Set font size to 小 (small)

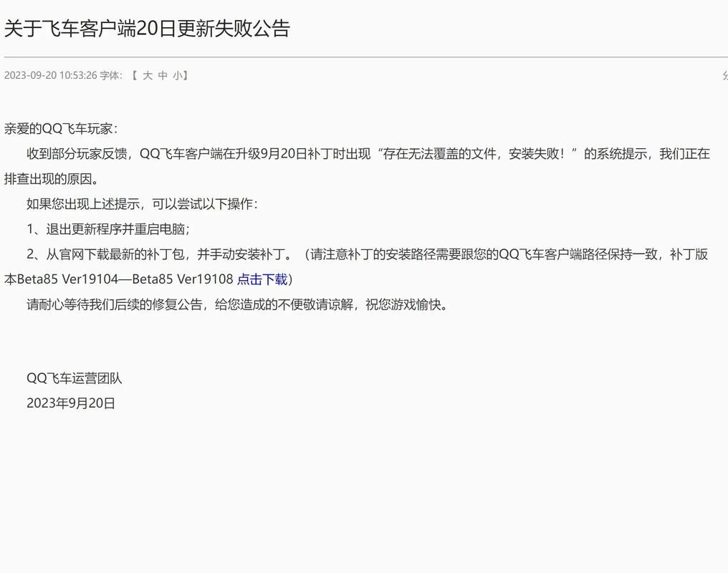[x=178, y=75]
